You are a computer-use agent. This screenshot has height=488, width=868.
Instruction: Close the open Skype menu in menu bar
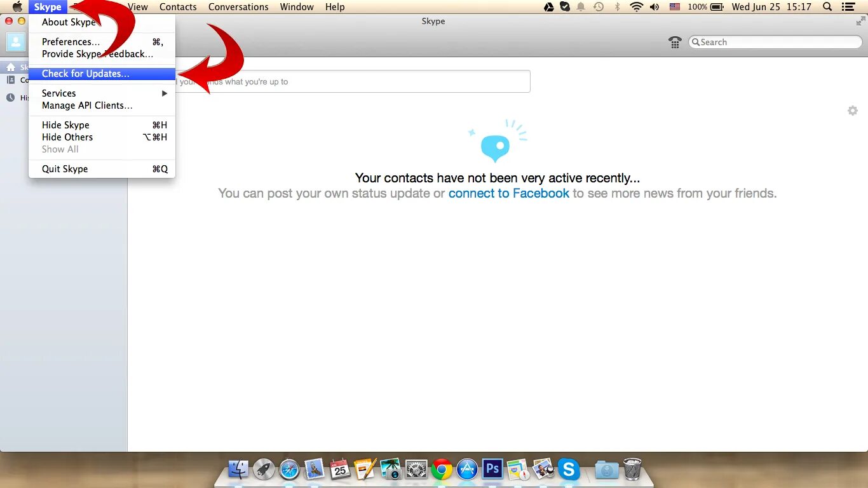(48, 7)
